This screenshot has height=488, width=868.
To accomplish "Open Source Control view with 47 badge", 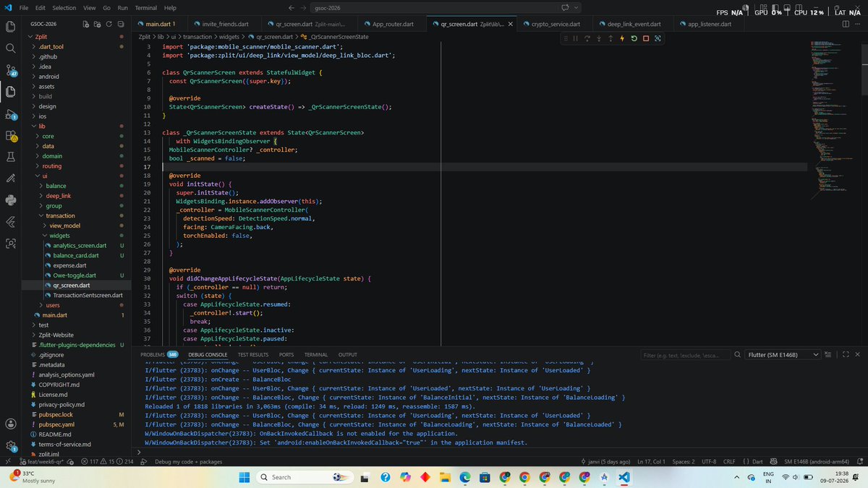I will click(11, 70).
